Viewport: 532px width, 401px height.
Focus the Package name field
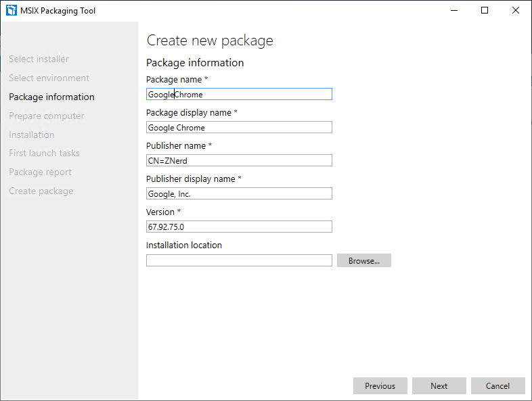[239, 94]
